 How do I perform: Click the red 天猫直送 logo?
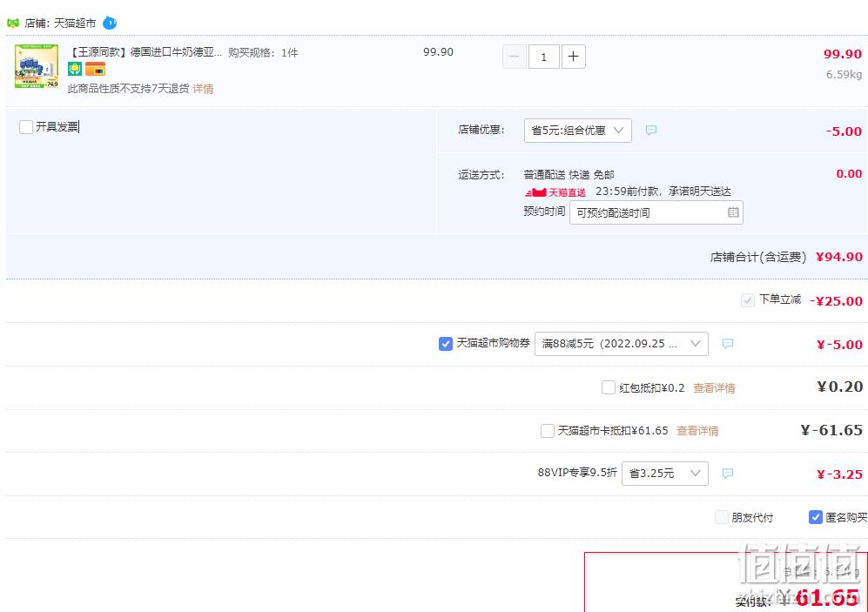point(555,192)
